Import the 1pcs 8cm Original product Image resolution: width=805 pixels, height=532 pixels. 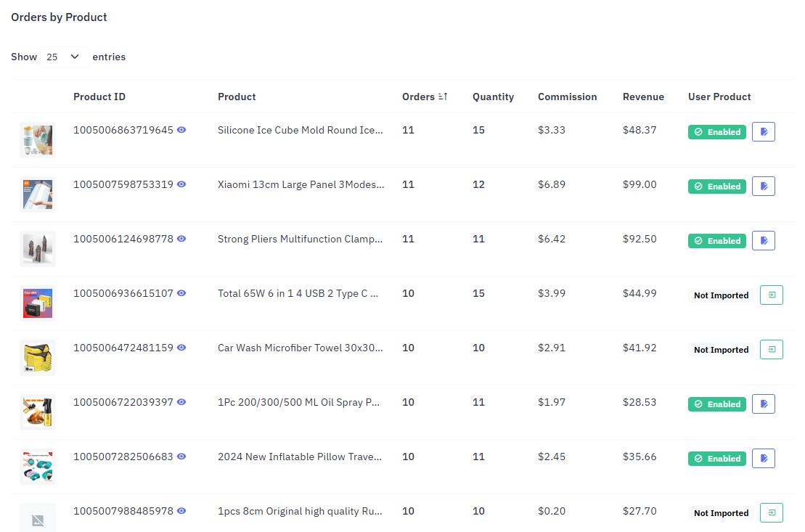(771, 513)
